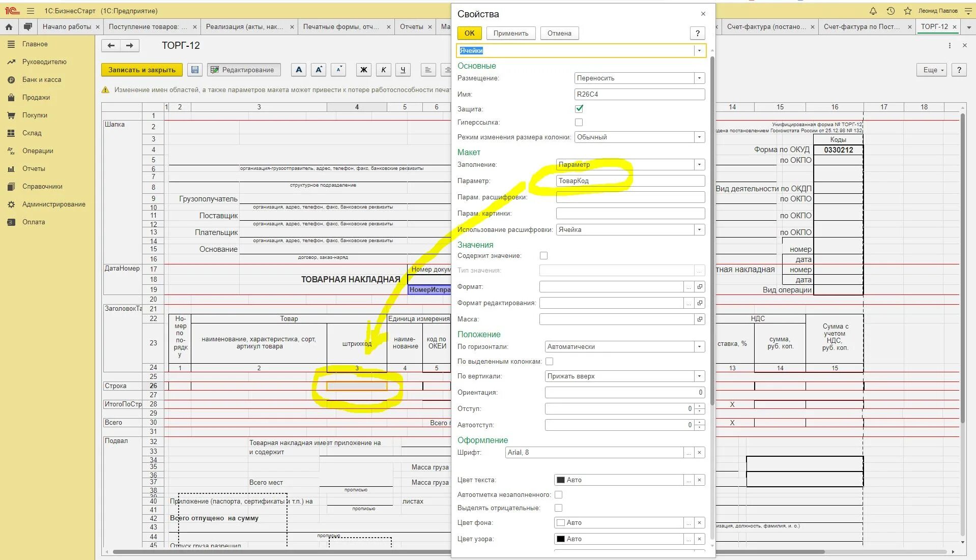Image resolution: width=976 pixels, height=560 pixels.
Task: Save the template with the diskette icon
Action: pos(195,70)
